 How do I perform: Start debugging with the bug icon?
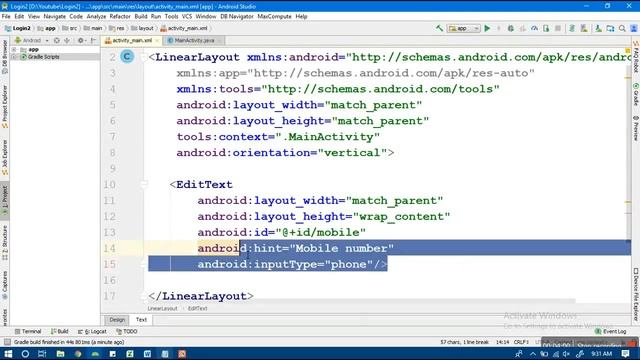[511, 29]
